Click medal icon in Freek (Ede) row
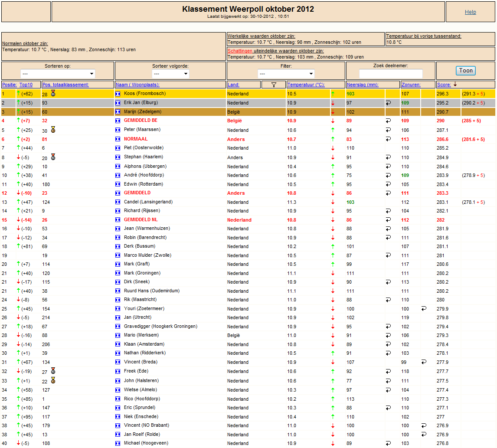Viewport: 497px width, 448px height. click(x=53, y=371)
